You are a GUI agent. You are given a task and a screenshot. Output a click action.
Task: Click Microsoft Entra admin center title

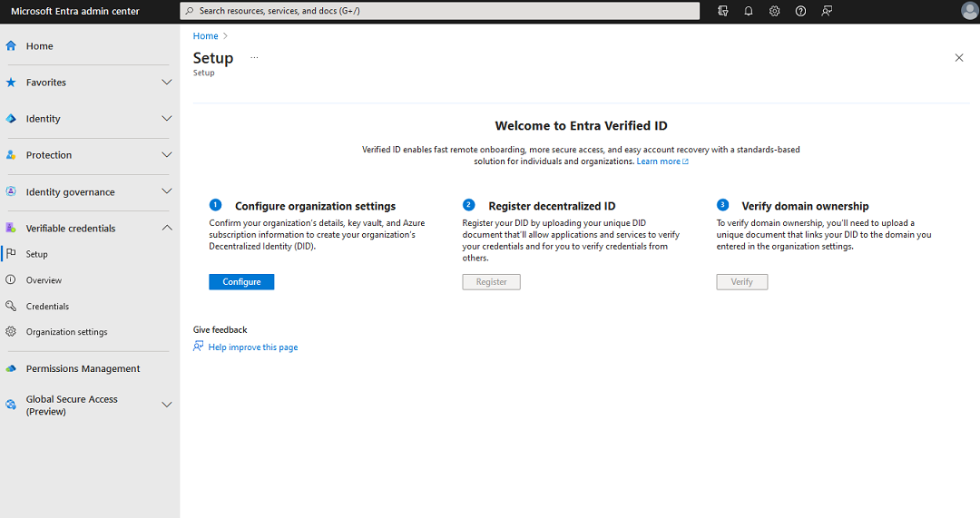click(75, 11)
